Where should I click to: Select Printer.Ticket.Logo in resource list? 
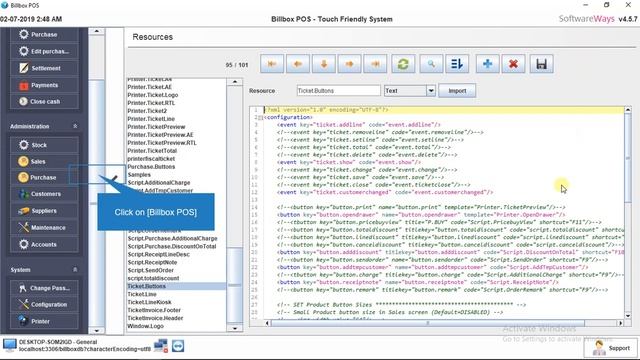(x=153, y=95)
